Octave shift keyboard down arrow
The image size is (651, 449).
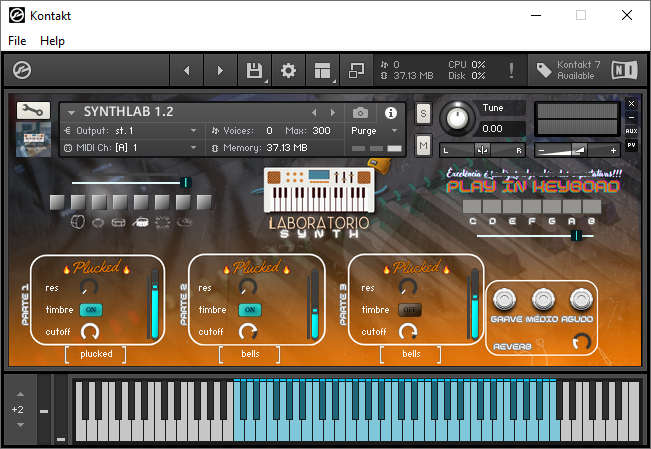(20, 425)
